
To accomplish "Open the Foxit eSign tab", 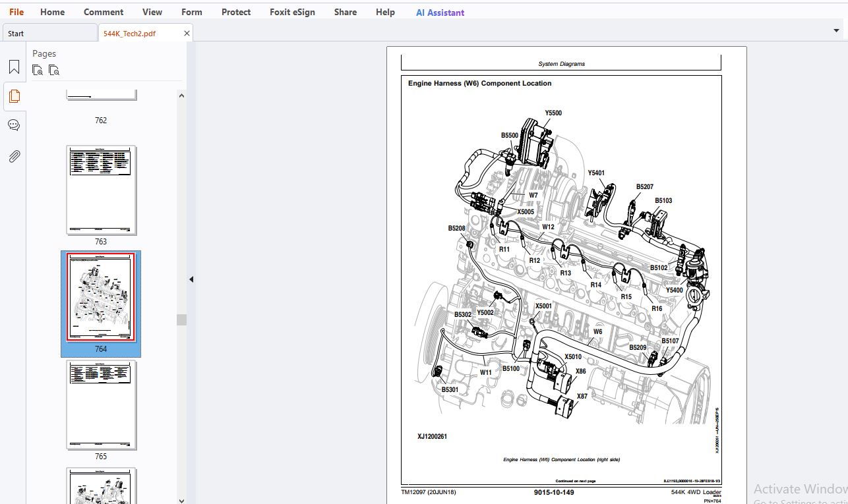I will point(292,12).
